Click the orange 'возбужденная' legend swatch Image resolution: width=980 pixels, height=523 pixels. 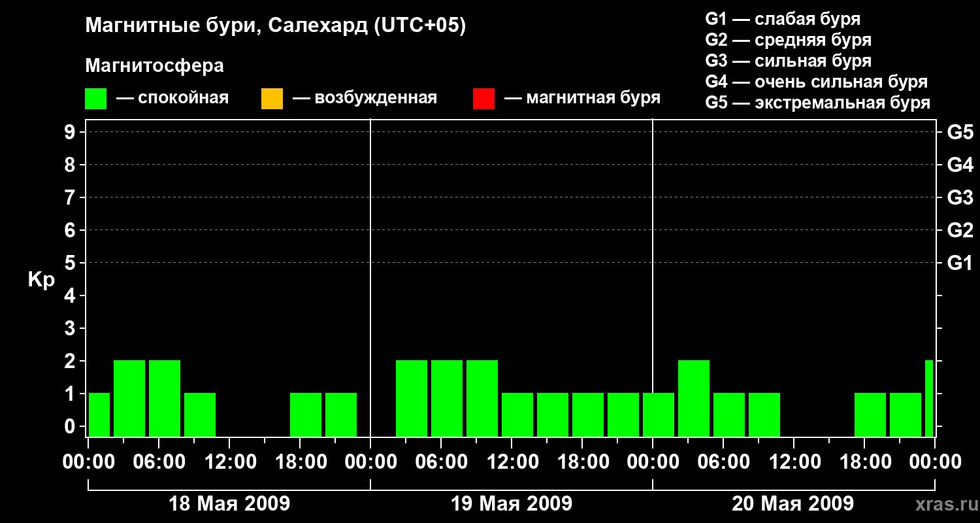(272, 99)
